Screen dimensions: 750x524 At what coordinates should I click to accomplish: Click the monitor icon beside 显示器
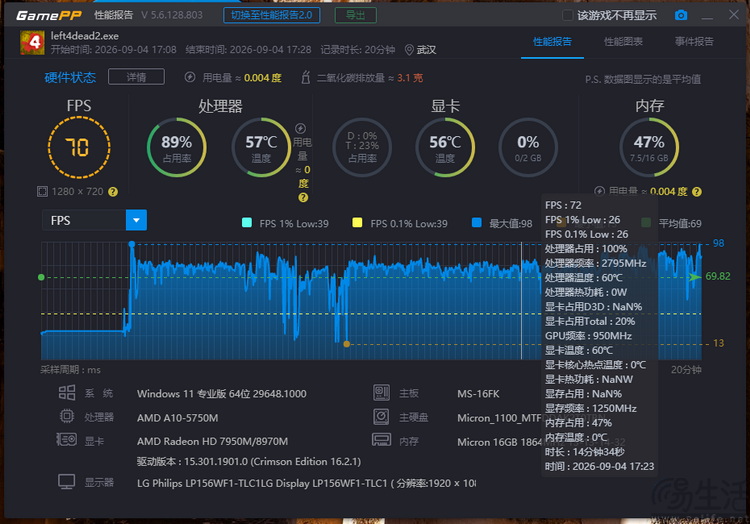coord(66,481)
